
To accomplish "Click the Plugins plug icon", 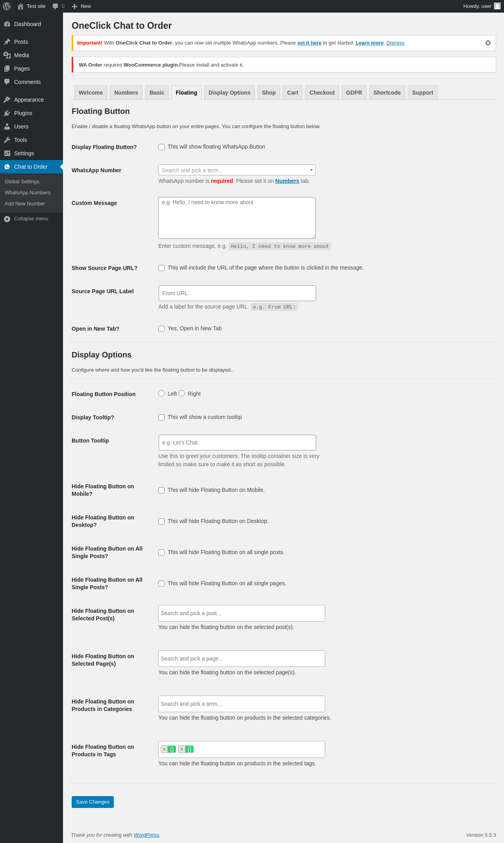I will coord(7,113).
